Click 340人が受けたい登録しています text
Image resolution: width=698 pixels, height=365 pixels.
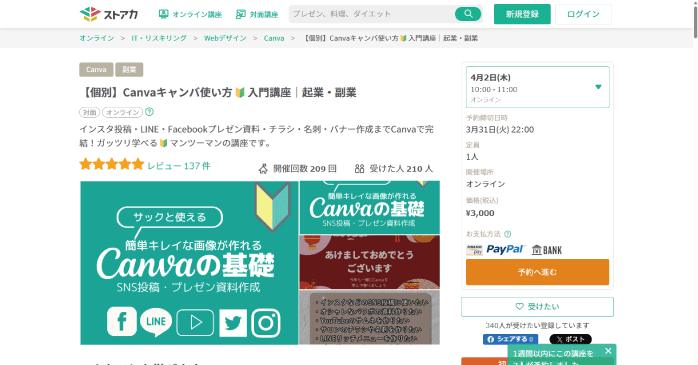coord(537,325)
